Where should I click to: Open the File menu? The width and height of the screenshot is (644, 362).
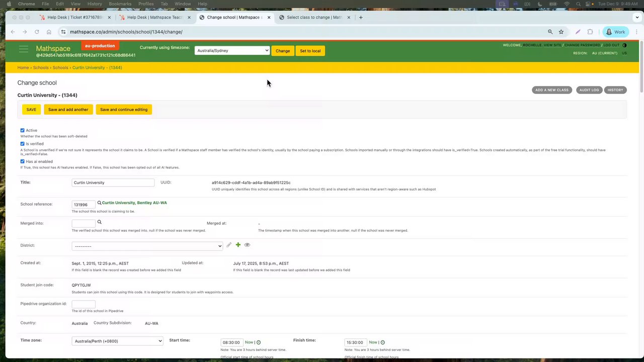point(45,4)
